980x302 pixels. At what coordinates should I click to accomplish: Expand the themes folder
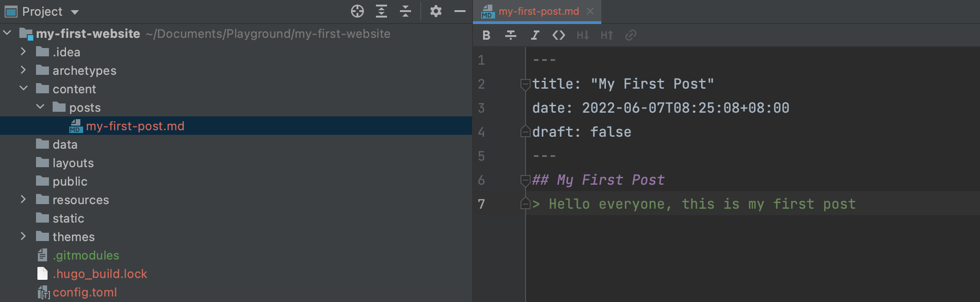23,236
